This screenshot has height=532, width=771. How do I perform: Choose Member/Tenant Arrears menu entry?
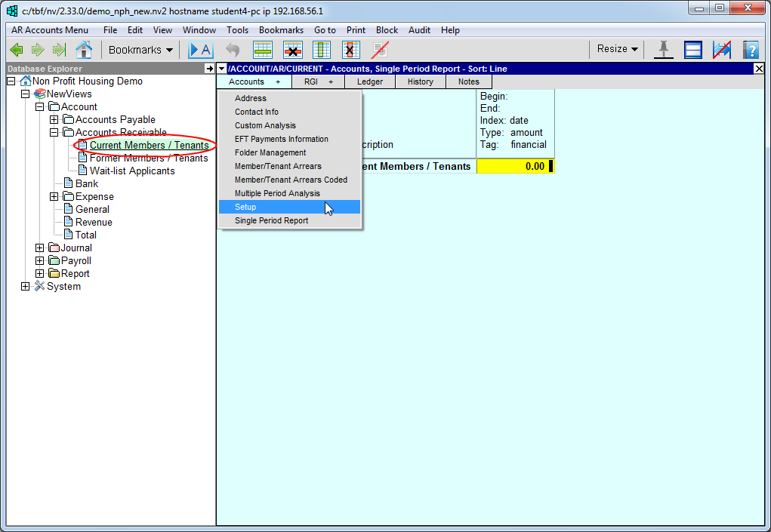[278, 166]
